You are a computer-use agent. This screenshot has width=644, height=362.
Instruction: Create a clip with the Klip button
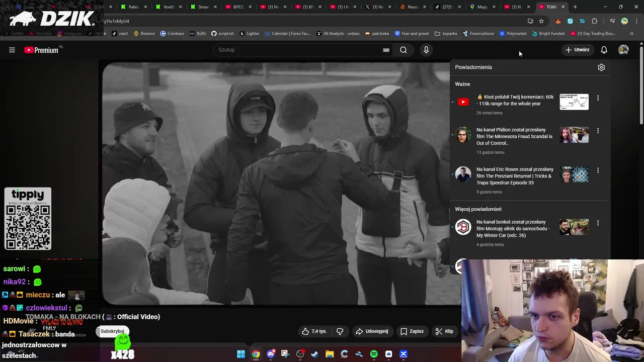pos(444,331)
